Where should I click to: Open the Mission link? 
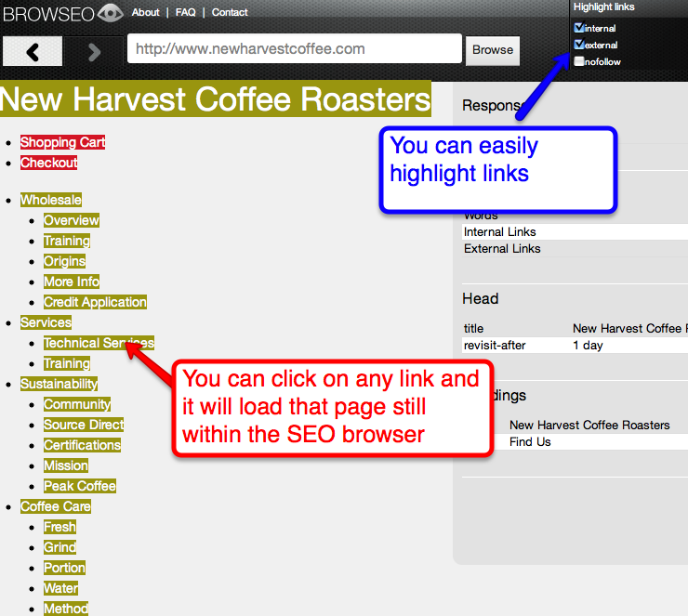click(x=66, y=465)
